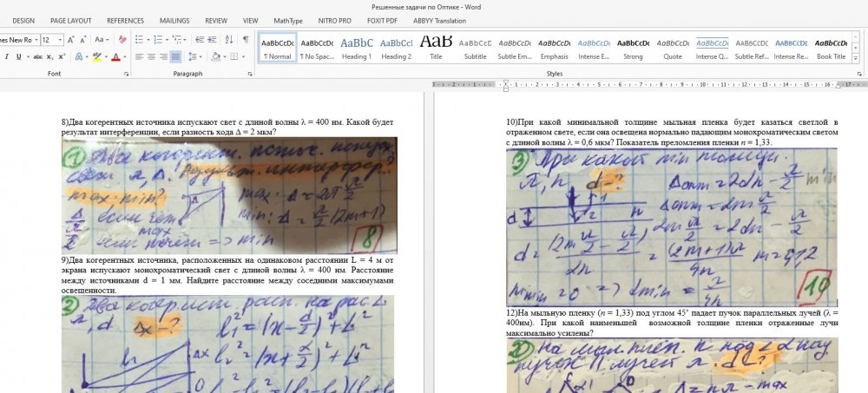This screenshot has width=868, height=393.
Task: Toggle the justify alignment button
Action: pos(175,57)
